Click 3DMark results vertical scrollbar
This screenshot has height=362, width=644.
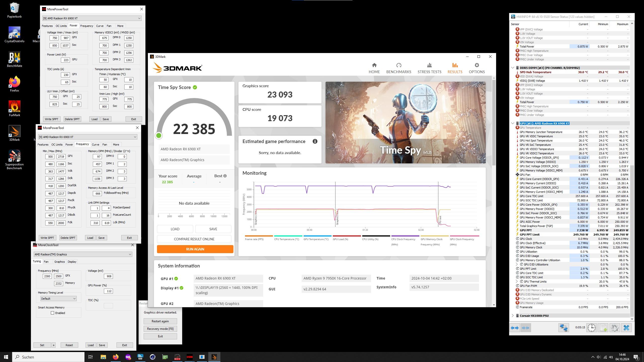point(494,123)
